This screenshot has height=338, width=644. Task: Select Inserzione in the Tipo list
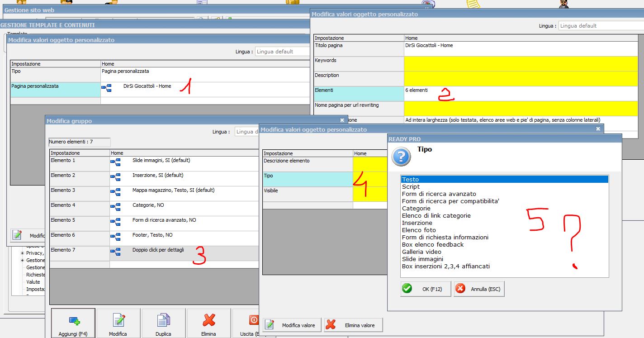417,223
